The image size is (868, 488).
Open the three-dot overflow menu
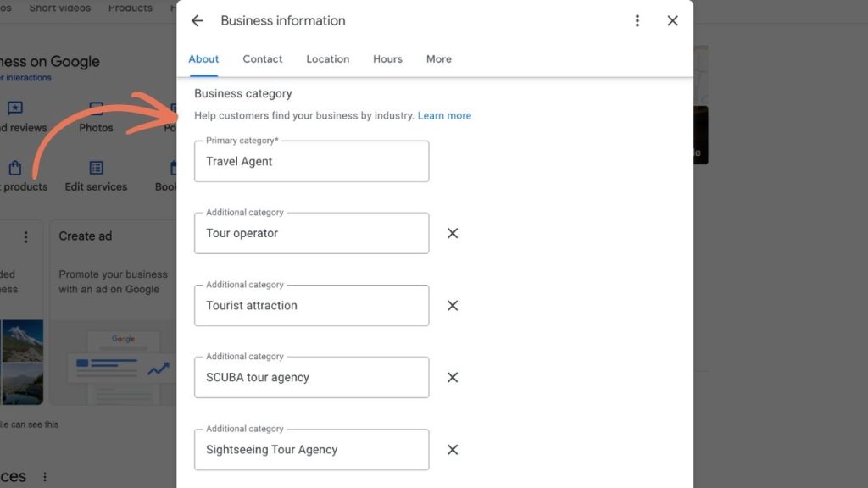(637, 20)
